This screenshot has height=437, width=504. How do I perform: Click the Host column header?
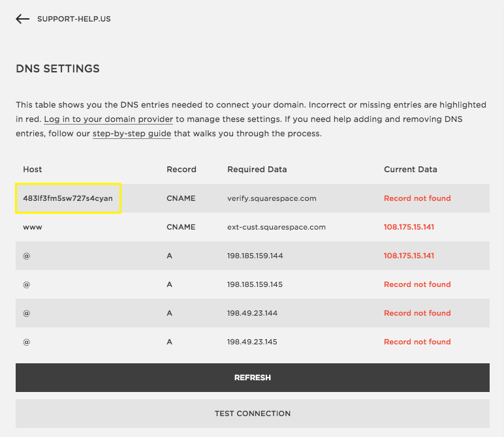(33, 169)
